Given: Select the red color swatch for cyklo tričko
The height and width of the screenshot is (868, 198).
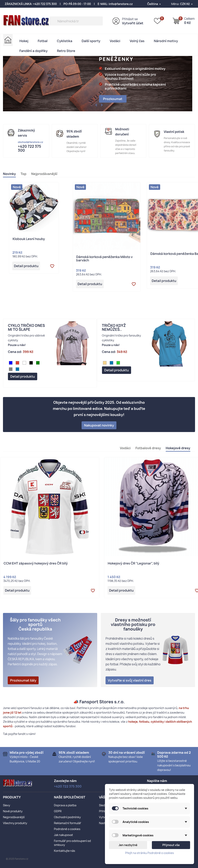Looking at the screenshot, I should coord(18,363).
